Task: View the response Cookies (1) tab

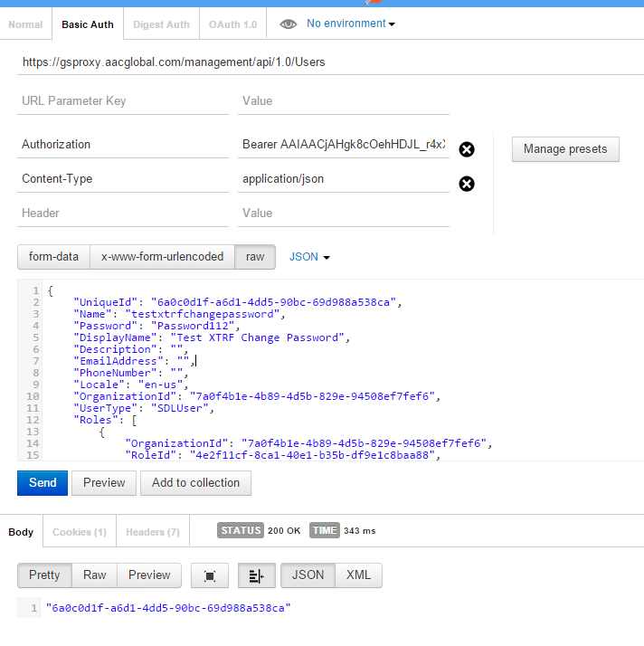Action: (x=79, y=532)
